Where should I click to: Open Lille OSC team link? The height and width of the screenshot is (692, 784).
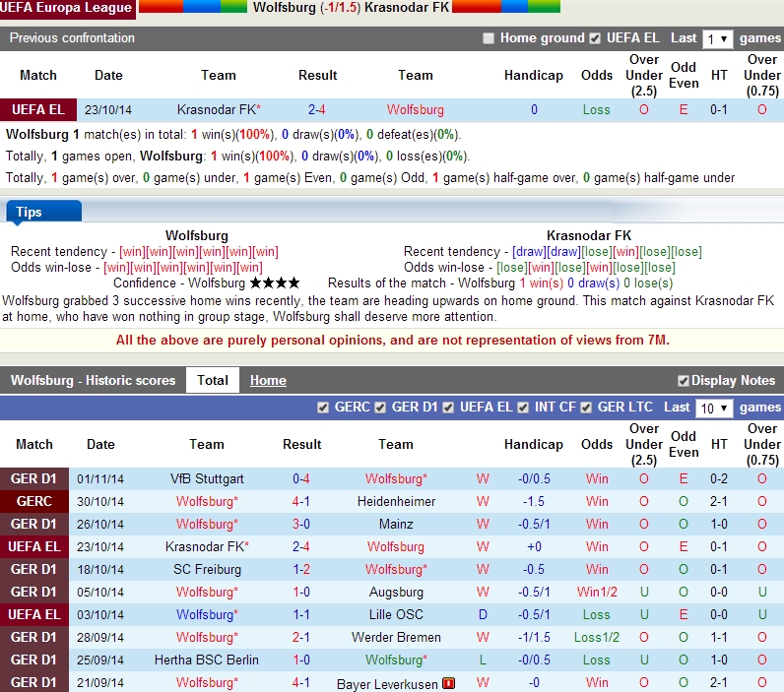[396, 614]
